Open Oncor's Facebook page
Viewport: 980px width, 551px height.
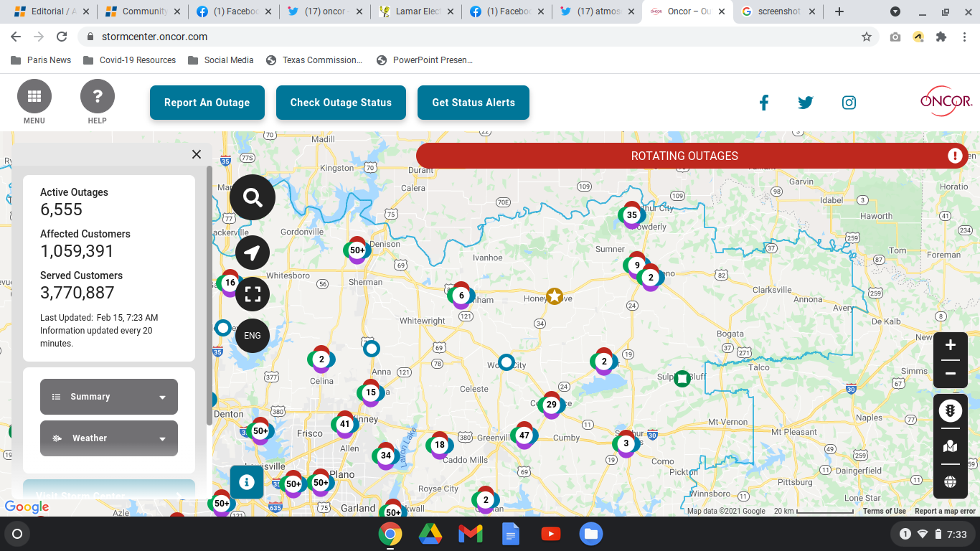click(x=764, y=103)
